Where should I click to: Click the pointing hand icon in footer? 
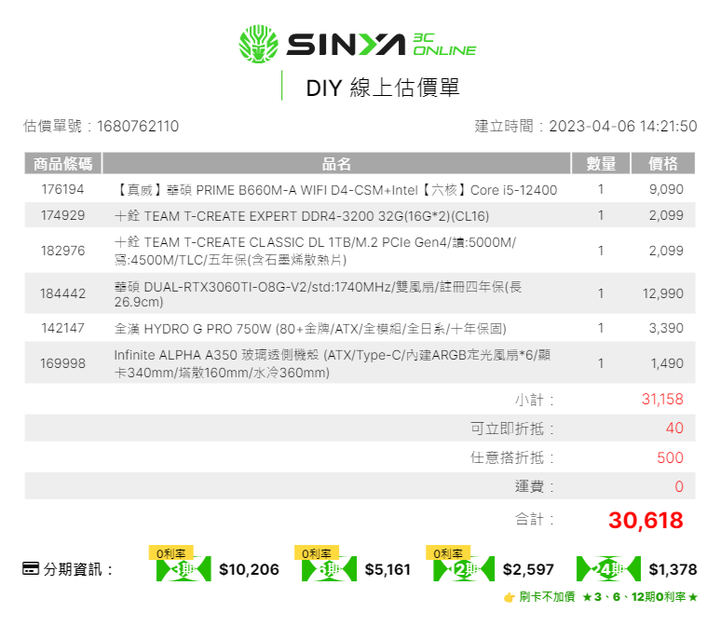[x=509, y=598]
